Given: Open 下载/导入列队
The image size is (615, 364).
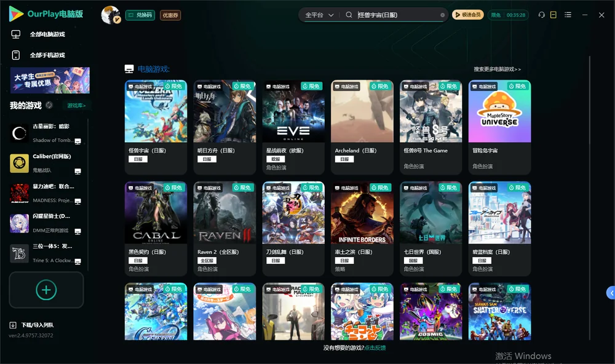Looking at the screenshot, I should tap(32, 325).
